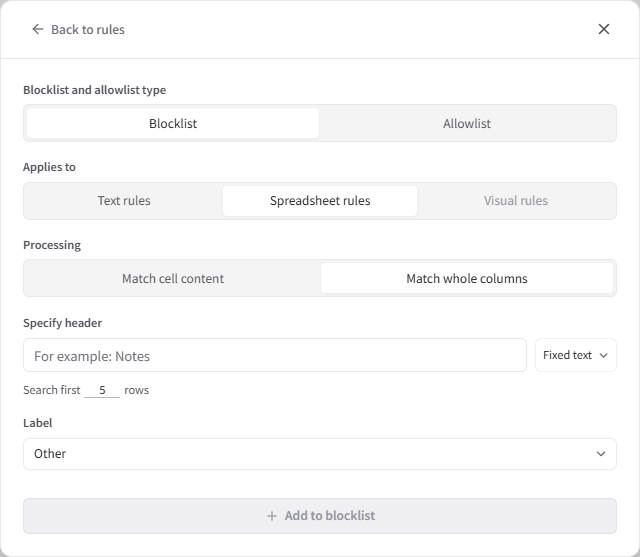Screen dimensions: 640x557
Task: Select the Blocklist type option
Action: (173, 123)
